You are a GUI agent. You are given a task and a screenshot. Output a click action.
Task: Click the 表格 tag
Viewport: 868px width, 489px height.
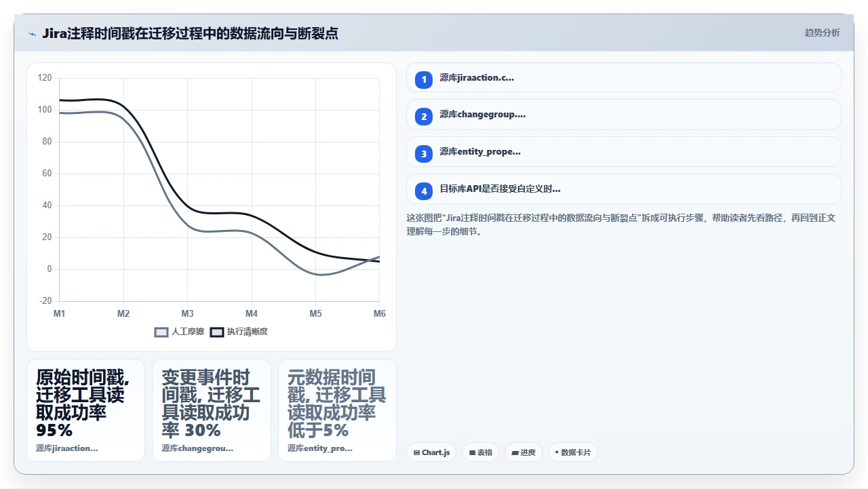(x=481, y=452)
